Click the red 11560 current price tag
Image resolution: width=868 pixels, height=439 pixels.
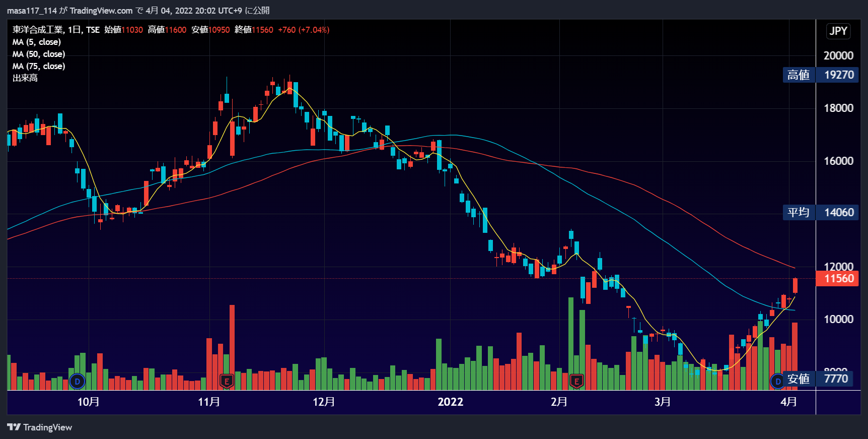tap(838, 278)
